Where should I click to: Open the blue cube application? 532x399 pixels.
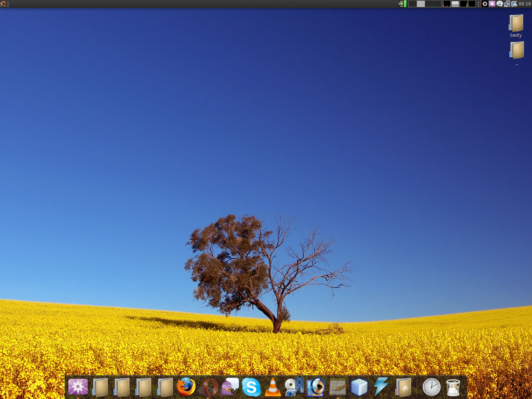click(x=359, y=387)
